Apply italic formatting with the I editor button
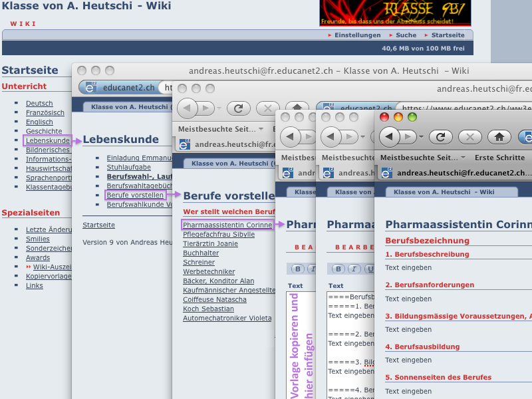This screenshot has width=532, height=399. tap(355, 269)
